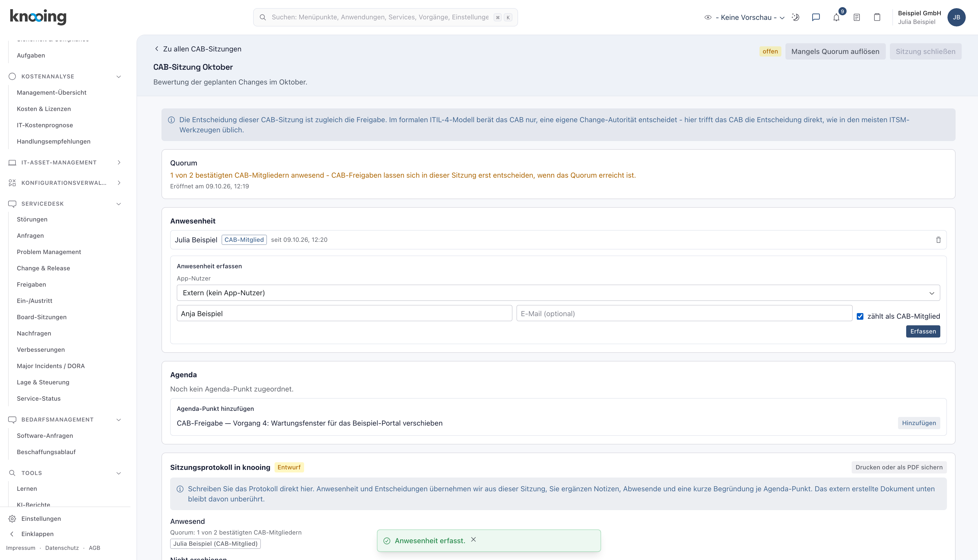Open the notifications bell icon
This screenshot has width=978, height=560.
coord(836,17)
